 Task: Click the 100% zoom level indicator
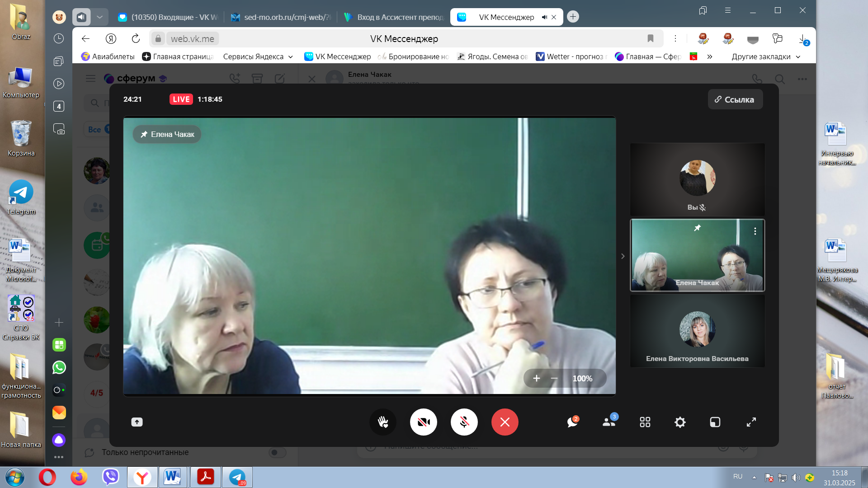tap(582, 378)
